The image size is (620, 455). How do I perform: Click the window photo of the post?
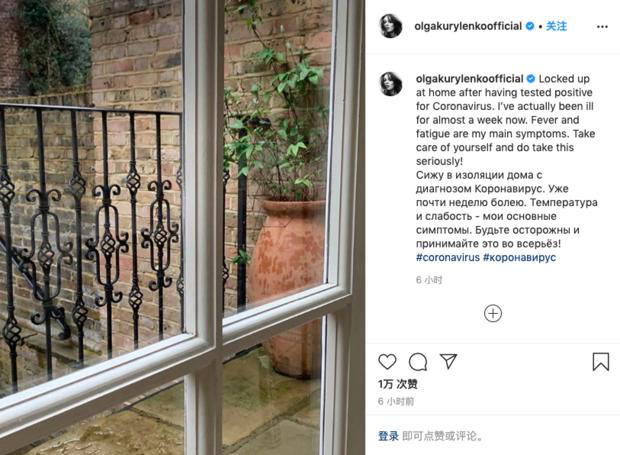(x=182, y=227)
